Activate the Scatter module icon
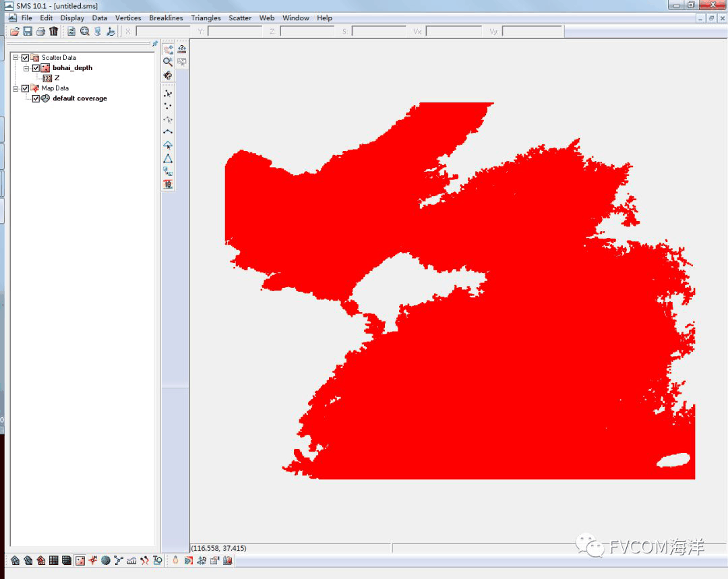The image size is (728, 579). tap(80, 560)
